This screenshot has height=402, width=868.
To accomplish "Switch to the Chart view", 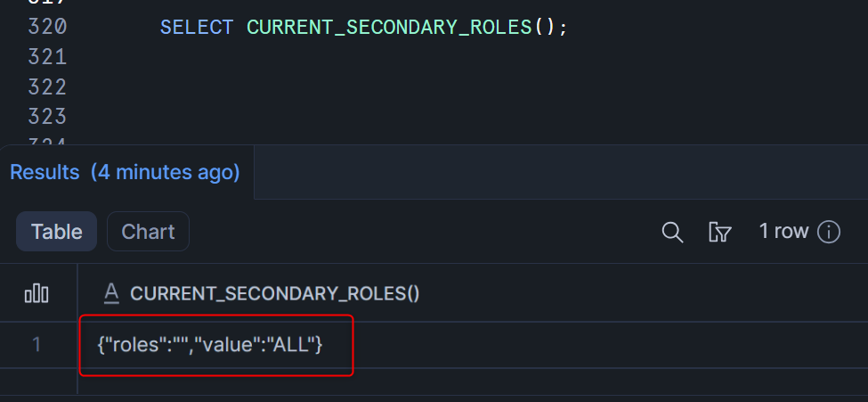I will 148,232.
